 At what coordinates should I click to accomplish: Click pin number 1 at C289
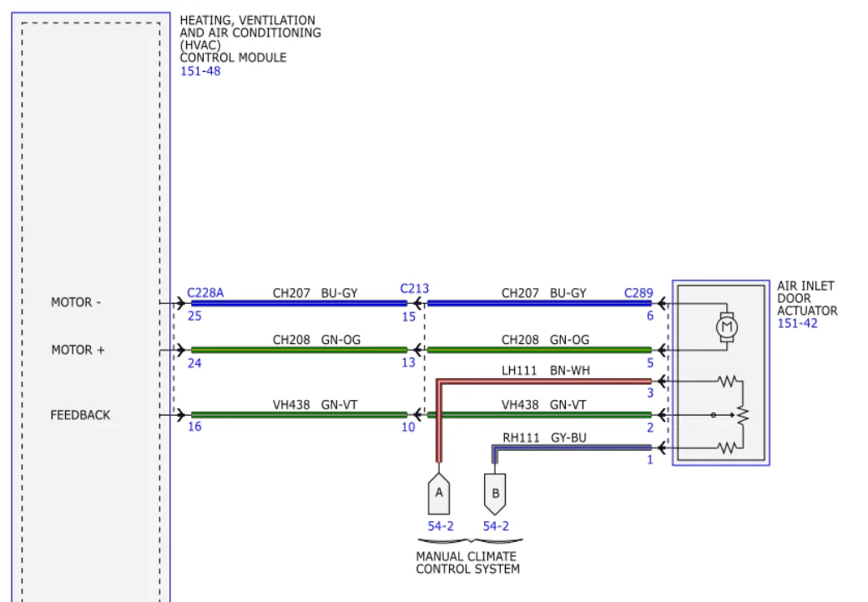coord(650,460)
